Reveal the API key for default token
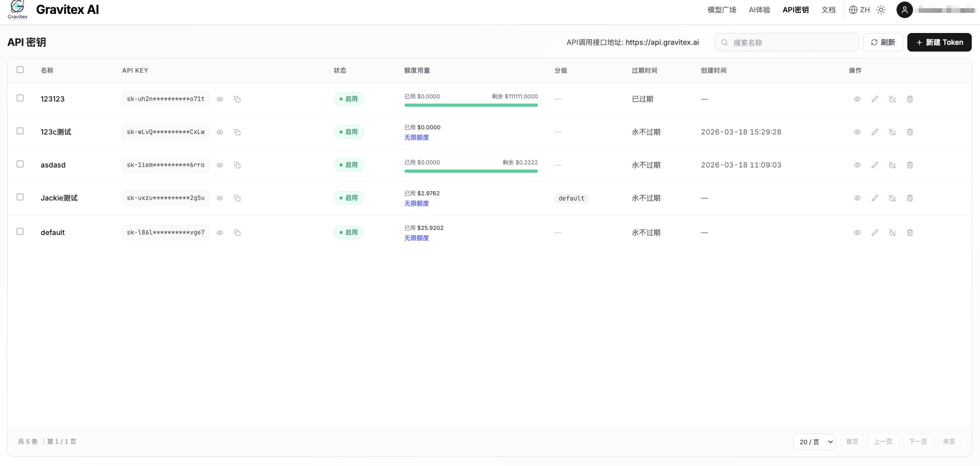The height and width of the screenshot is (466, 980). coord(219,232)
